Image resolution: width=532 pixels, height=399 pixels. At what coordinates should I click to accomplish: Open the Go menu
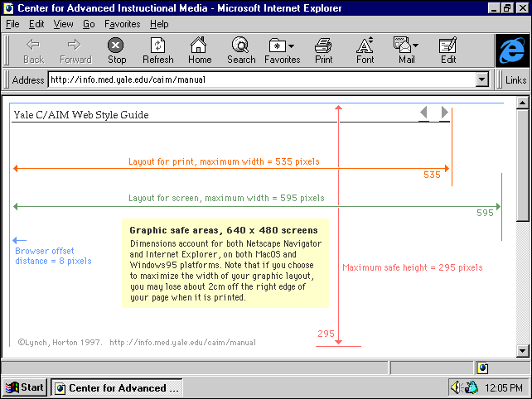89,24
